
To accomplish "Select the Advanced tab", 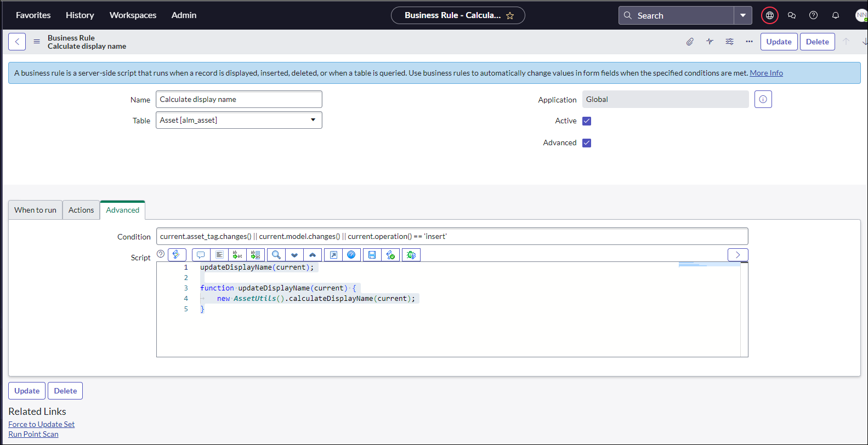I will pyautogui.click(x=123, y=210).
